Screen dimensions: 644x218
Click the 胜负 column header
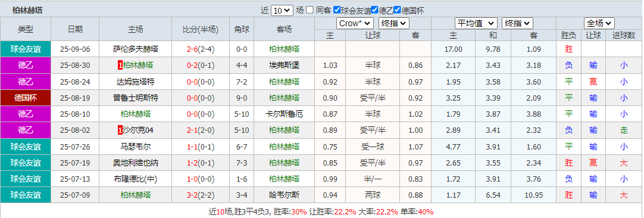pyautogui.click(x=569, y=35)
